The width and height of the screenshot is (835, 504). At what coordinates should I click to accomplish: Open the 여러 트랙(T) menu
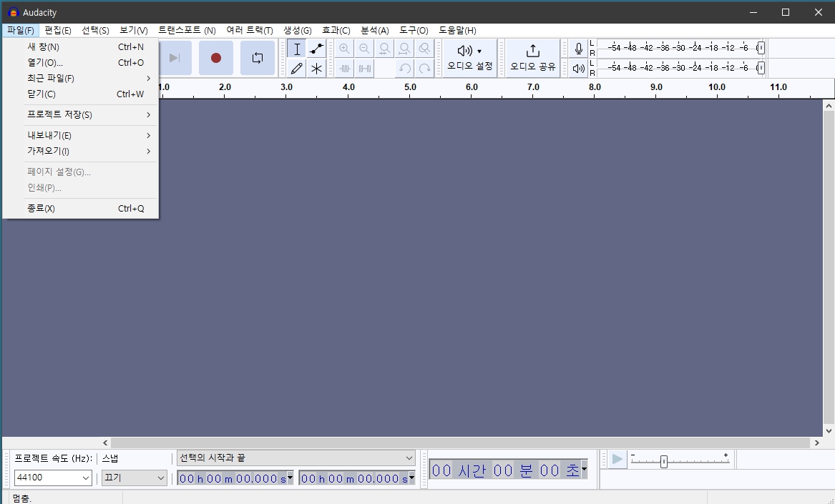[x=250, y=30]
